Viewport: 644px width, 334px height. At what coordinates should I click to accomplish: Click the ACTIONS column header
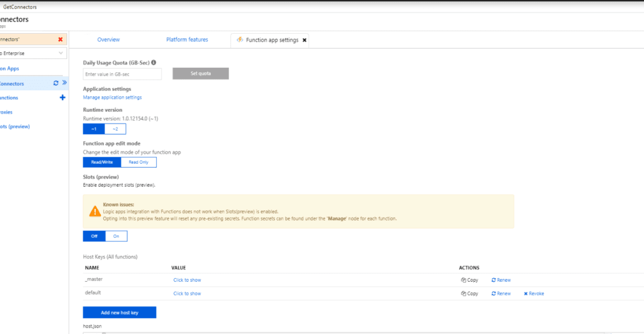(469, 268)
